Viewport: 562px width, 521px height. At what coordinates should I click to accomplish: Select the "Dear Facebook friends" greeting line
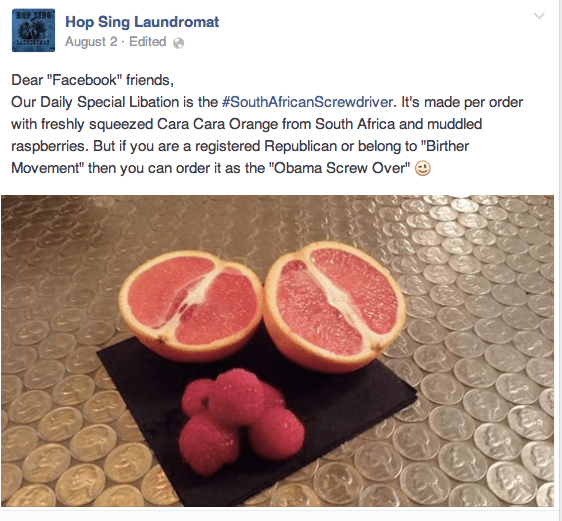[92, 80]
